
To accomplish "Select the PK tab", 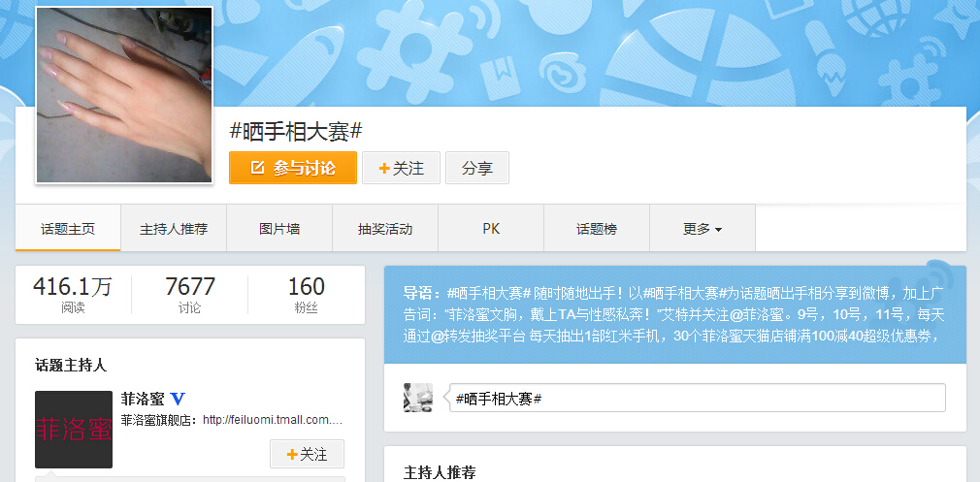I will 491,229.
